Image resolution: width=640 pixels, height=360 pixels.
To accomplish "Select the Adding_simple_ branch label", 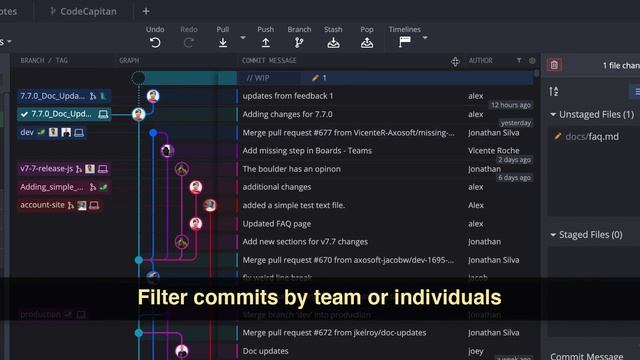I will click(64, 187).
